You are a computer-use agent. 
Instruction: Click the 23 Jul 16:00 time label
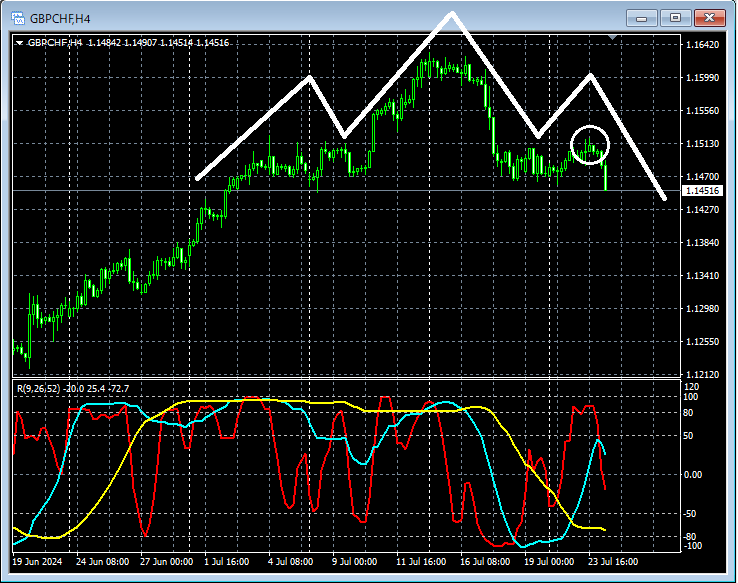[x=612, y=562]
